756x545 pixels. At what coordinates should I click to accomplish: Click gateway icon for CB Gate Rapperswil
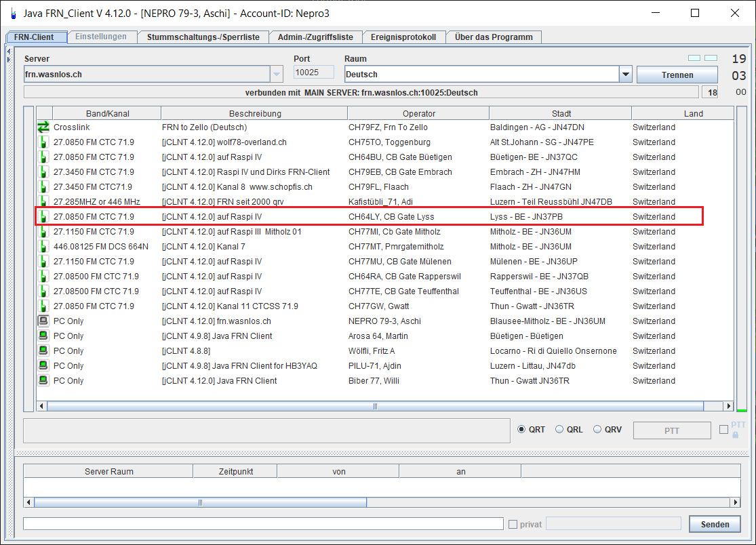43,277
